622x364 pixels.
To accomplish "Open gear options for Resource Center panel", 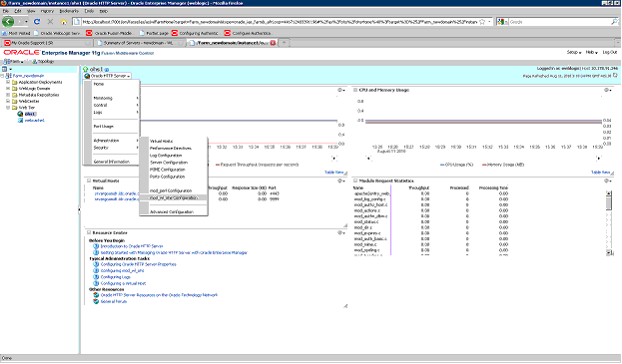I will tap(340, 233).
